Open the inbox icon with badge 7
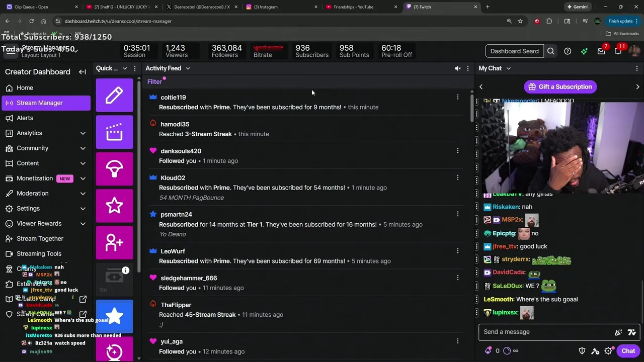 (x=601, y=51)
